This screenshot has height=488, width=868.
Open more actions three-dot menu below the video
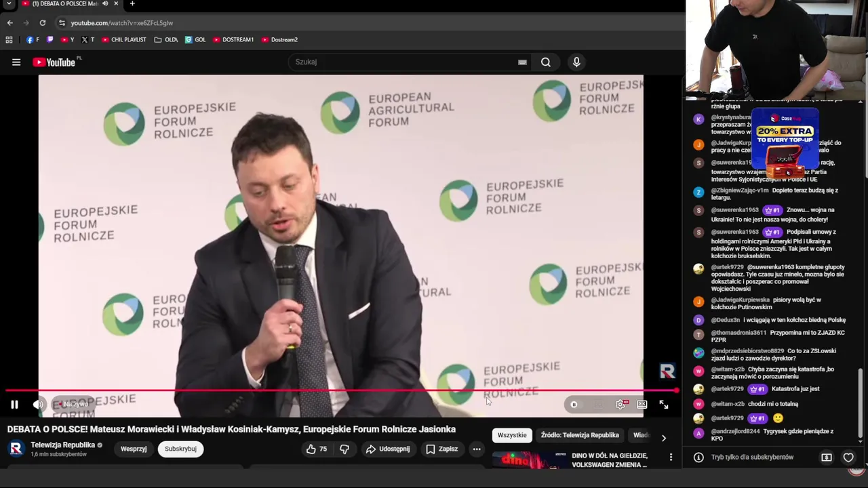477,449
